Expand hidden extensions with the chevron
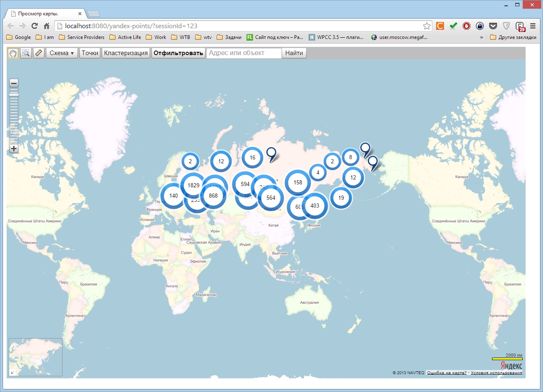This screenshot has width=543, height=392. coord(481,37)
